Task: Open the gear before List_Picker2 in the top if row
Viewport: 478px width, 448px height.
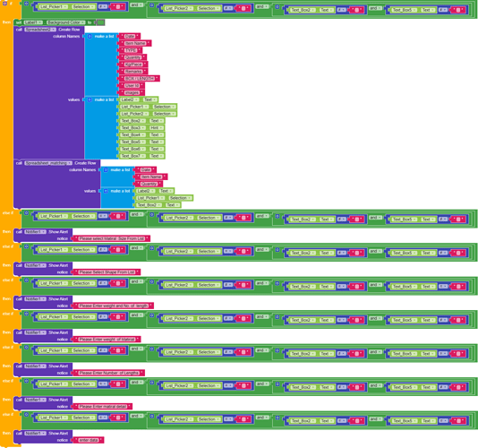Action: pyautogui.click(x=152, y=5)
